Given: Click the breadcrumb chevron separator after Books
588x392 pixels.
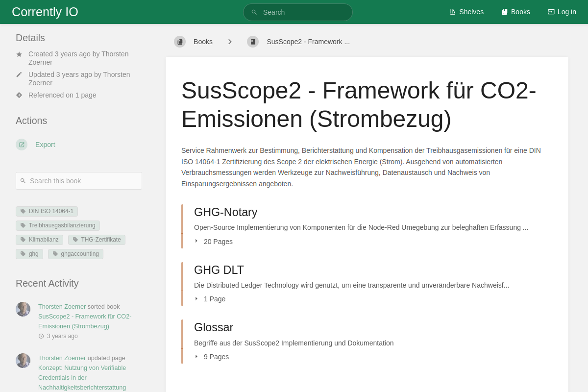Looking at the screenshot, I should (x=230, y=42).
